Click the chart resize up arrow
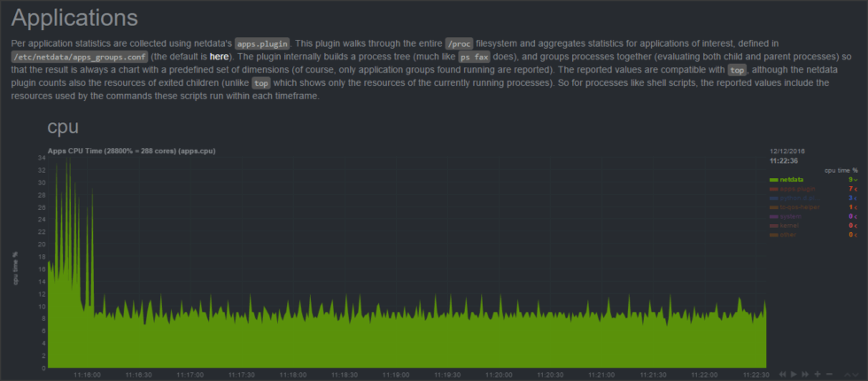This screenshot has width=868, height=381. click(x=848, y=374)
